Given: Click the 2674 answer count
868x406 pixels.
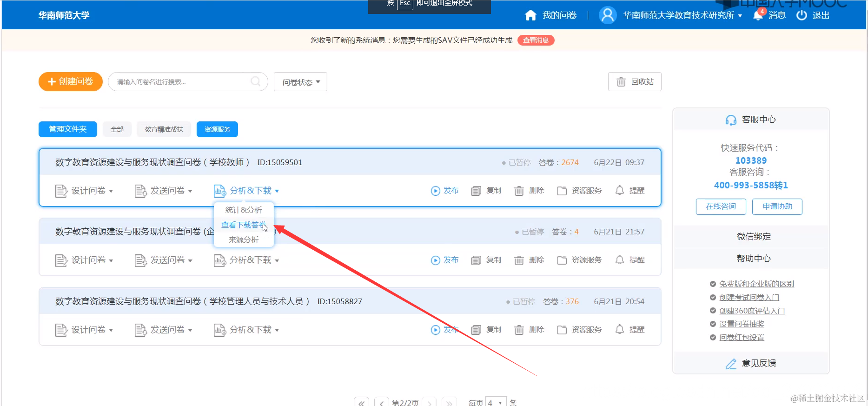Looking at the screenshot, I should (570, 162).
